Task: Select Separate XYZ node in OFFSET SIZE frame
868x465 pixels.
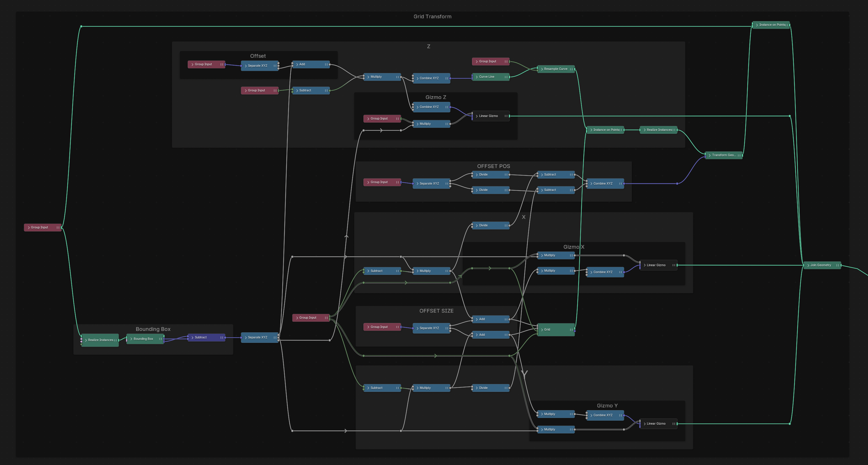Action: pos(431,328)
